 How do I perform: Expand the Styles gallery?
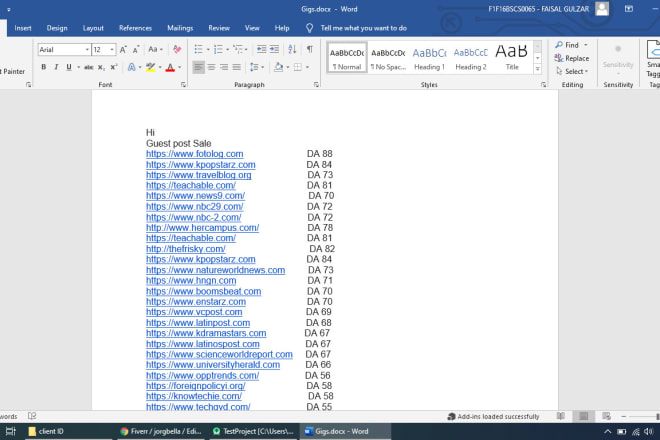tap(538, 69)
